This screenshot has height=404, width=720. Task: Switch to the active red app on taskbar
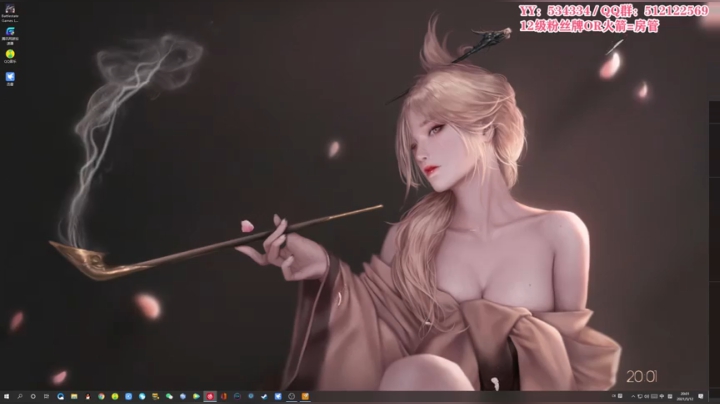tap(210, 396)
